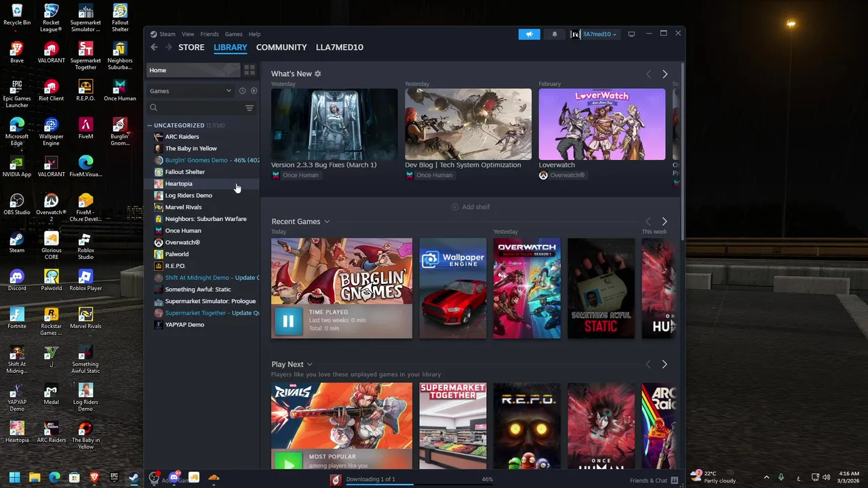
Task: Open FiveM desktop shortcut
Action: click(85, 128)
